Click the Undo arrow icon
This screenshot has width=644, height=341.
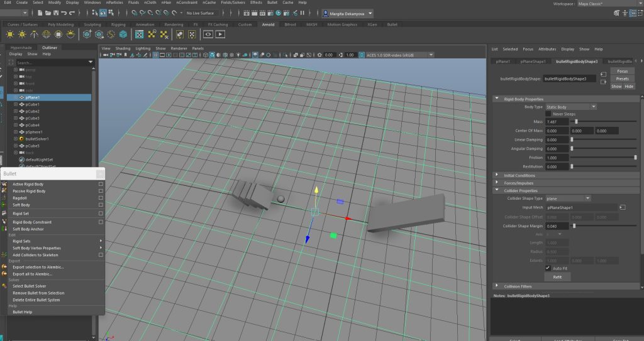(x=64, y=13)
